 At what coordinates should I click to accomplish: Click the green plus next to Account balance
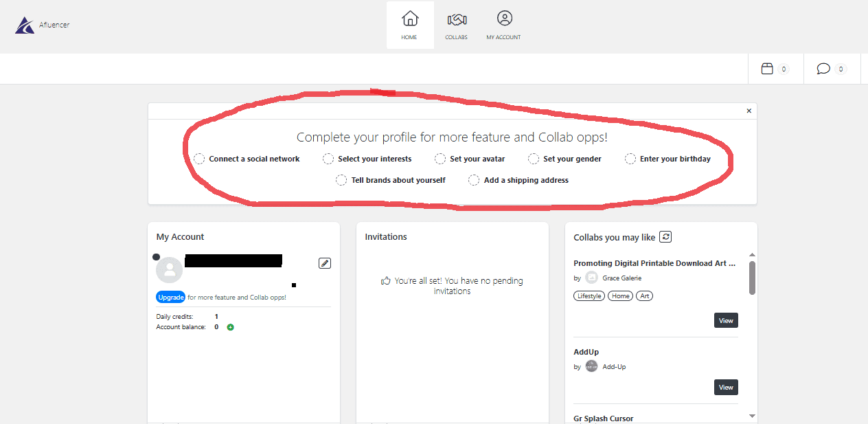tap(231, 327)
